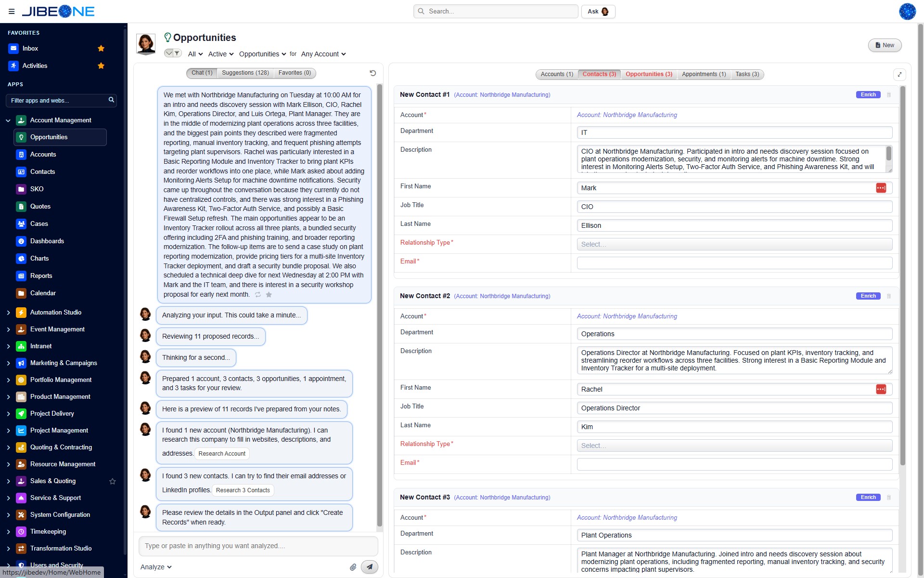
Task: Reset the chat with the refresh icon
Action: tap(373, 73)
